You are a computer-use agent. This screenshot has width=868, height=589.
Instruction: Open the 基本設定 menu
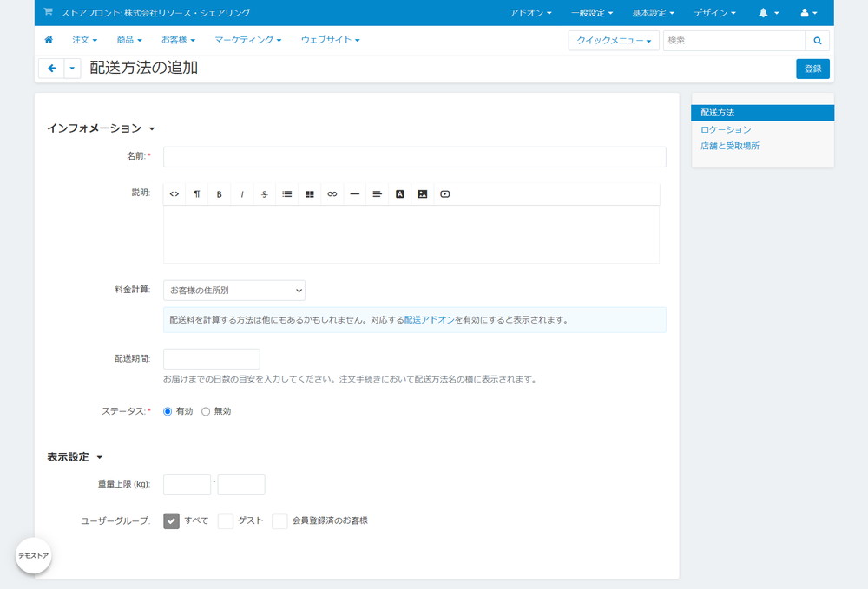click(654, 13)
